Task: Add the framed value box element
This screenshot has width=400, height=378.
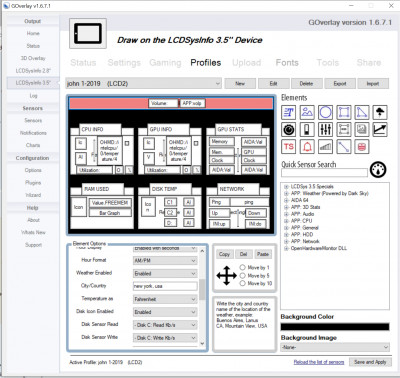Action: [x=344, y=129]
